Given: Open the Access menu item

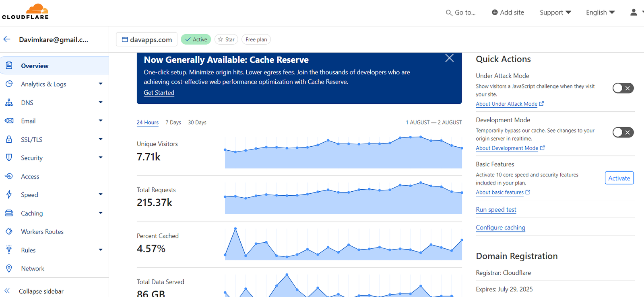Looking at the screenshot, I should click(54, 176).
